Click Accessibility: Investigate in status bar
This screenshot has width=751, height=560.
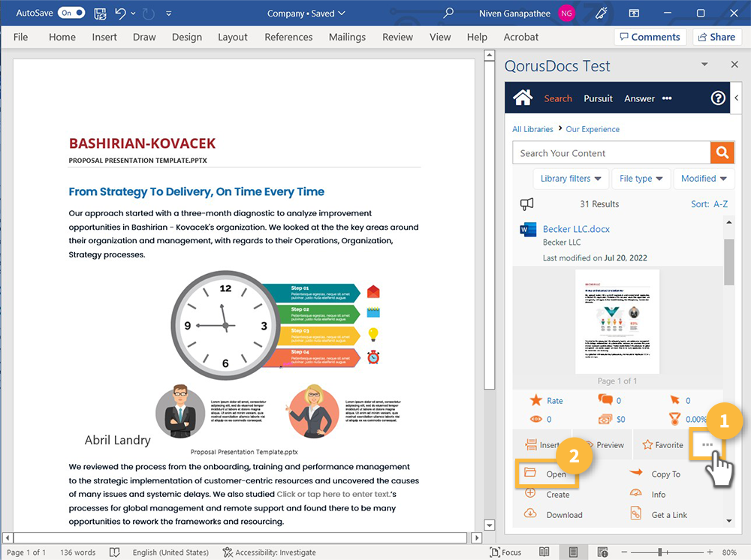tap(269, 552)
